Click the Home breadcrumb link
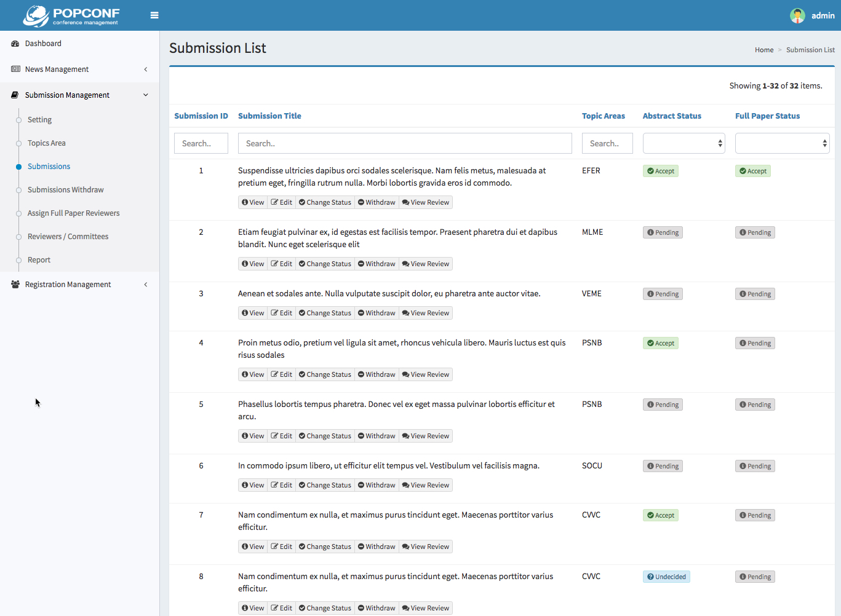The width and height of the screenshot is (841, 616). [764, 50]
